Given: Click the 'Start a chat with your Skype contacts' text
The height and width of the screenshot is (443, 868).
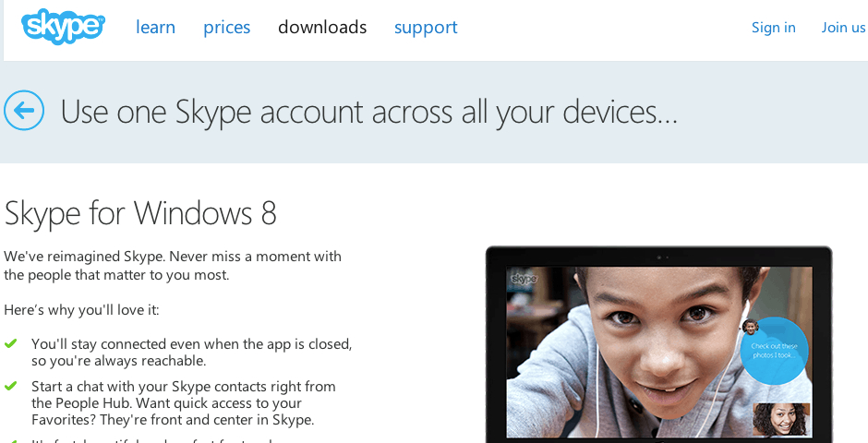Looking at the screenshot, I should [183, 402].
